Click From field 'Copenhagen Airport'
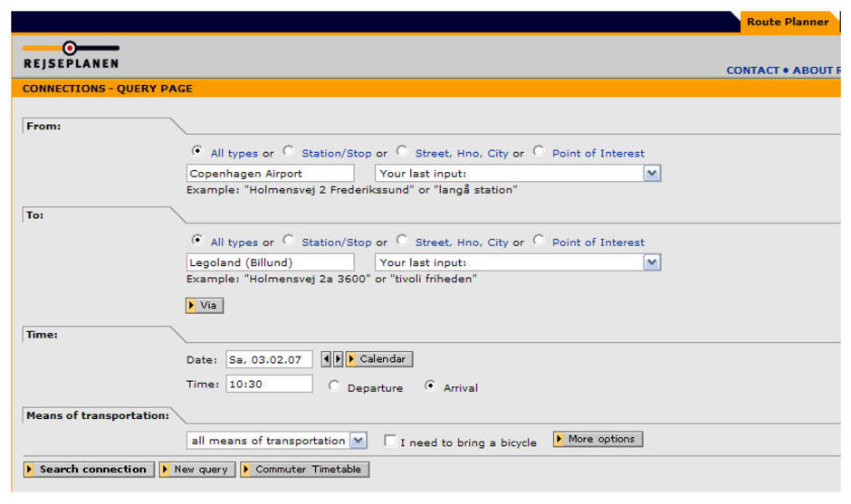851x504 pixels. (271, 174)
